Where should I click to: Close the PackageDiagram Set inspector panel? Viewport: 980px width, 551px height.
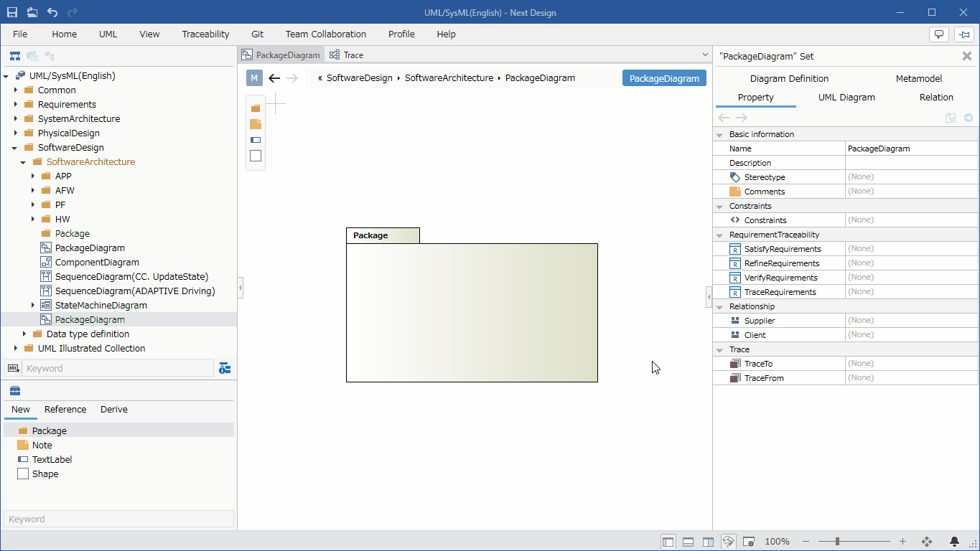[x=966, y=56]
